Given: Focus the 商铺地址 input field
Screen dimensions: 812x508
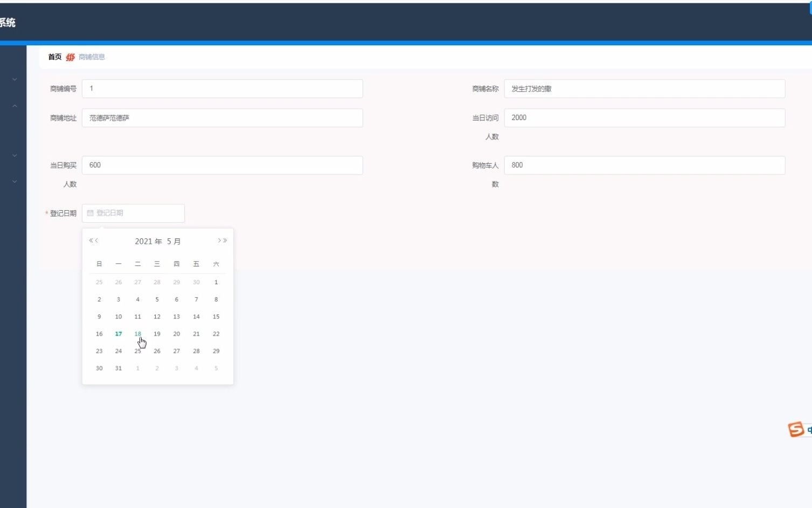Looking at the screenshot, I should 222,118.
